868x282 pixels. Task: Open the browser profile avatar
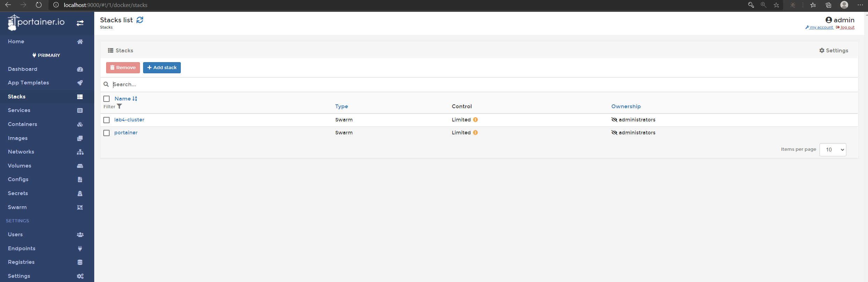point(844,5)
